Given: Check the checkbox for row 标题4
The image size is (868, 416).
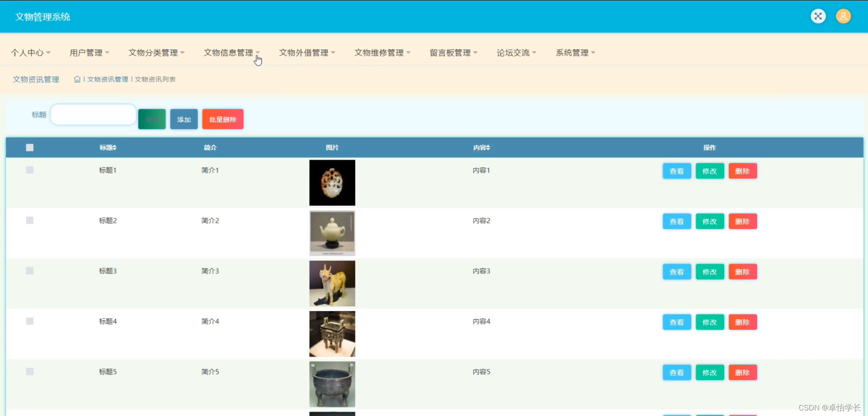Looking at the screenshot, I should pos(29,321).
